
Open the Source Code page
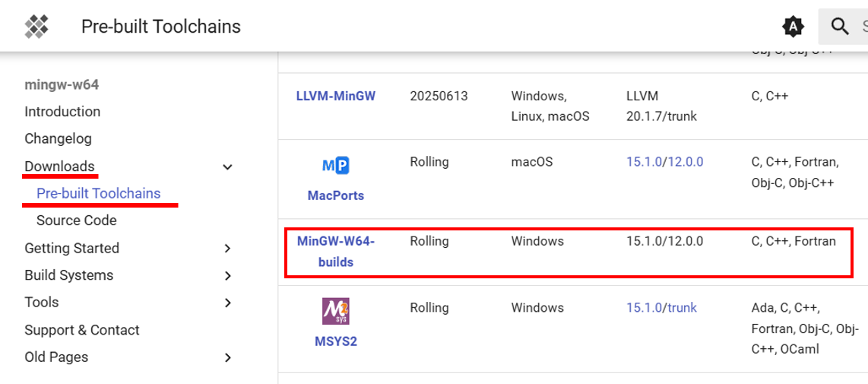coord(77,221)
